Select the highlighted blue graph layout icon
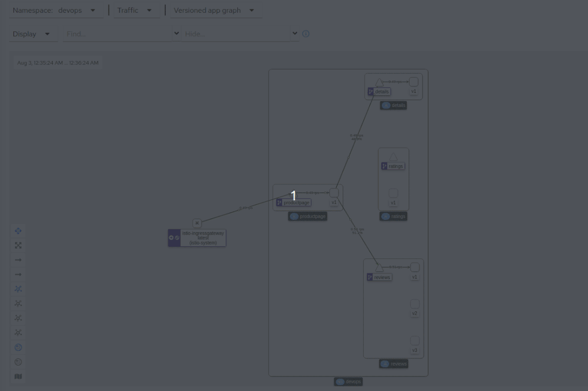This screenshot has height=391, width=588. click(x=18, y=289)
